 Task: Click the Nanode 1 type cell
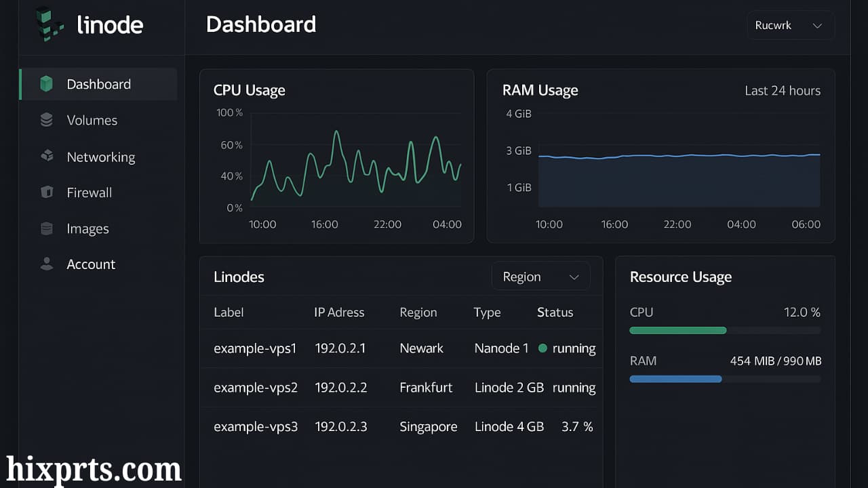point(501,348)
